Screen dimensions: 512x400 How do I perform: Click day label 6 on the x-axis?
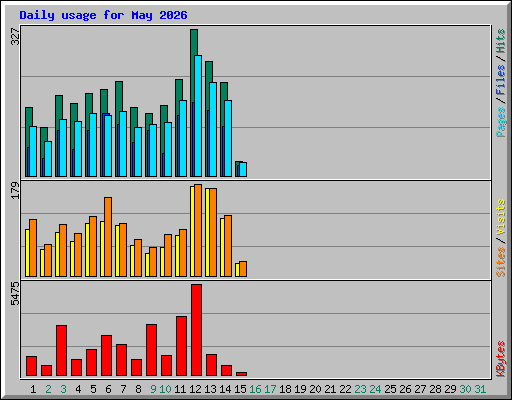point(108,389)
